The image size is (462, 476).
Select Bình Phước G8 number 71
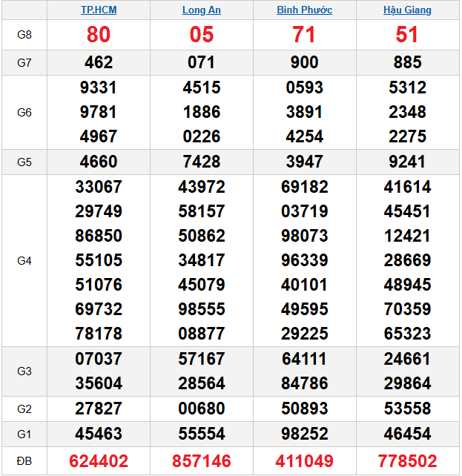(304, 35)
